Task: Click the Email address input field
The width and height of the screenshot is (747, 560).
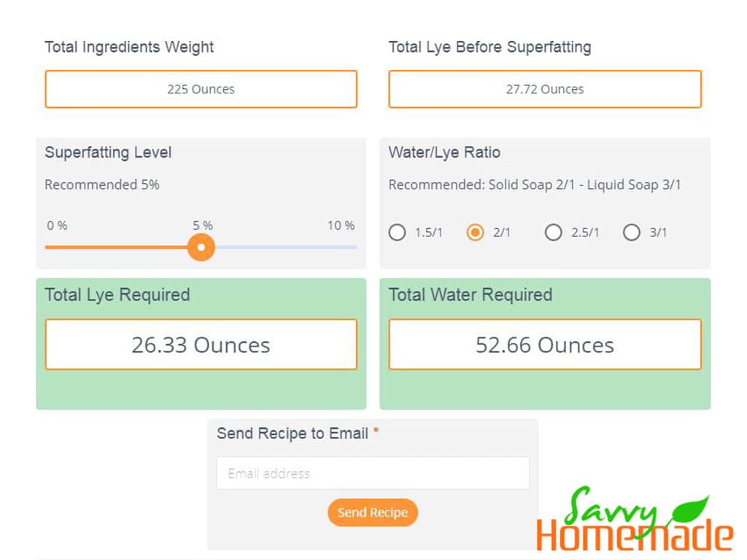Action: [373, 472]
